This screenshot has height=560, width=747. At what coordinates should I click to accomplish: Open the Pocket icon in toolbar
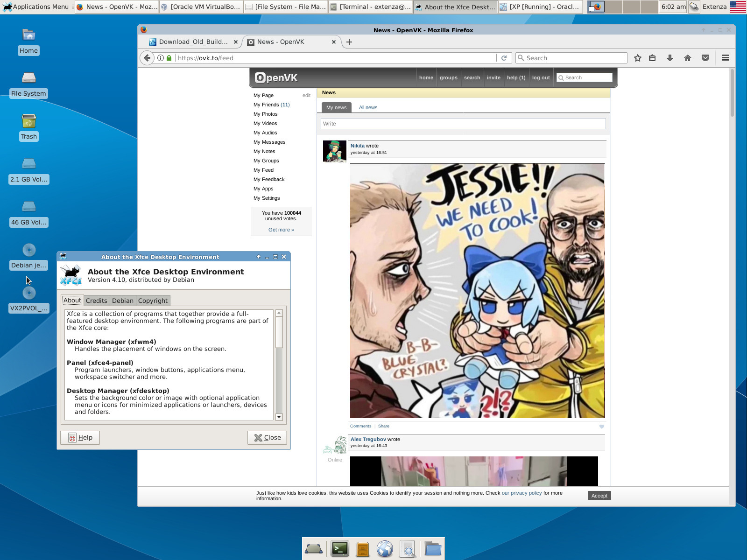[705, 58]
